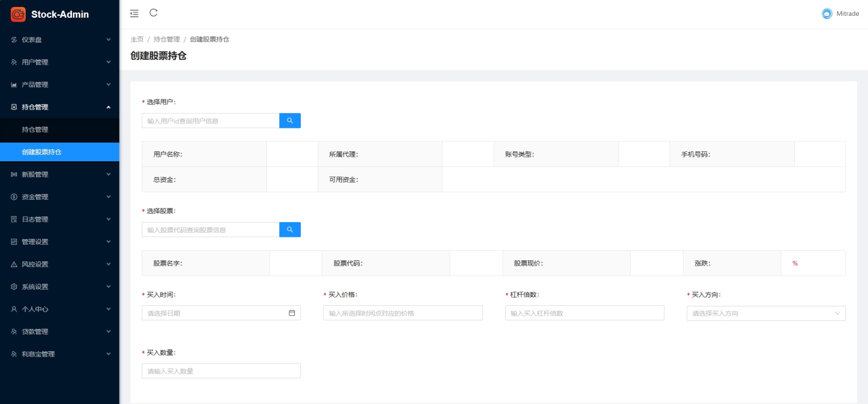Expand the 用户管理 sidebar menu
Screen dimensions: 868x404
point(59,62)
